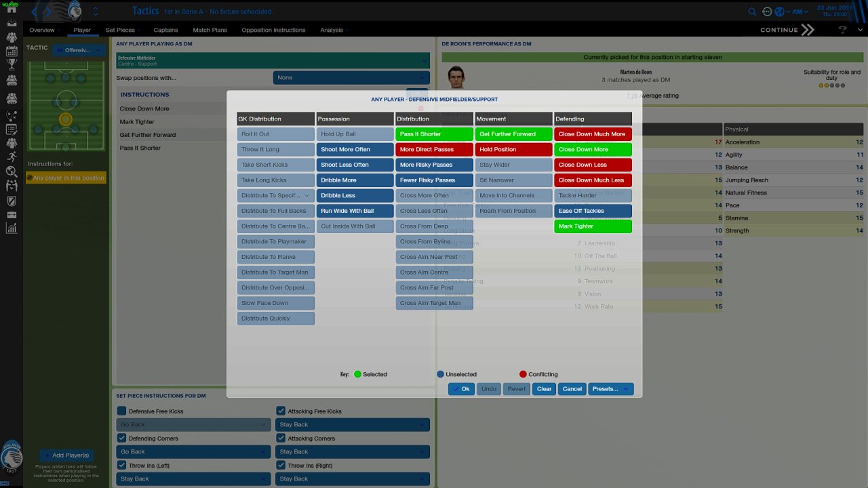Click the Add Player(s) button

coord(66,455)
